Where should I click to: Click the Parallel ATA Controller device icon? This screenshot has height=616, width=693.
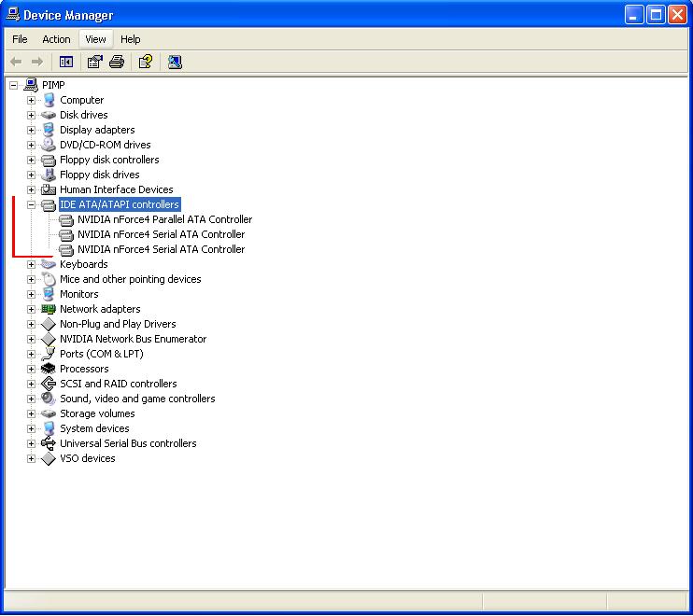point(66,220)
